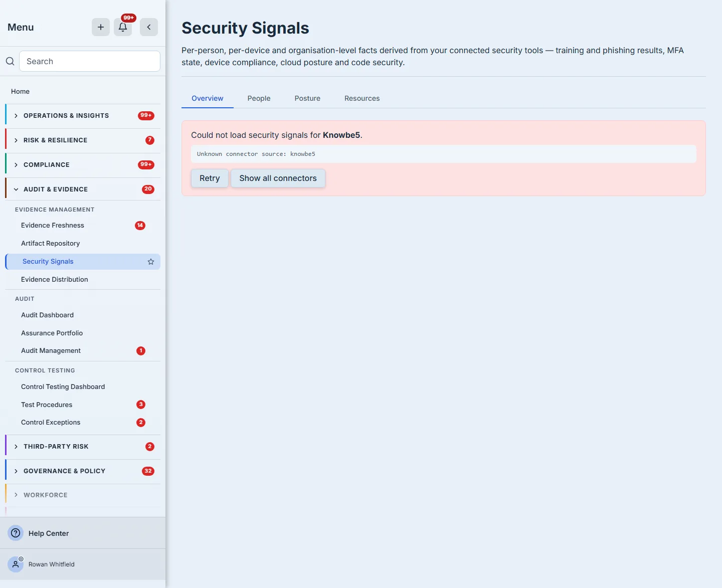Image resolution: width=722 pixels, height=588 pixels.
Task: Switch to the Overview tab
Action: pos(208,98)
